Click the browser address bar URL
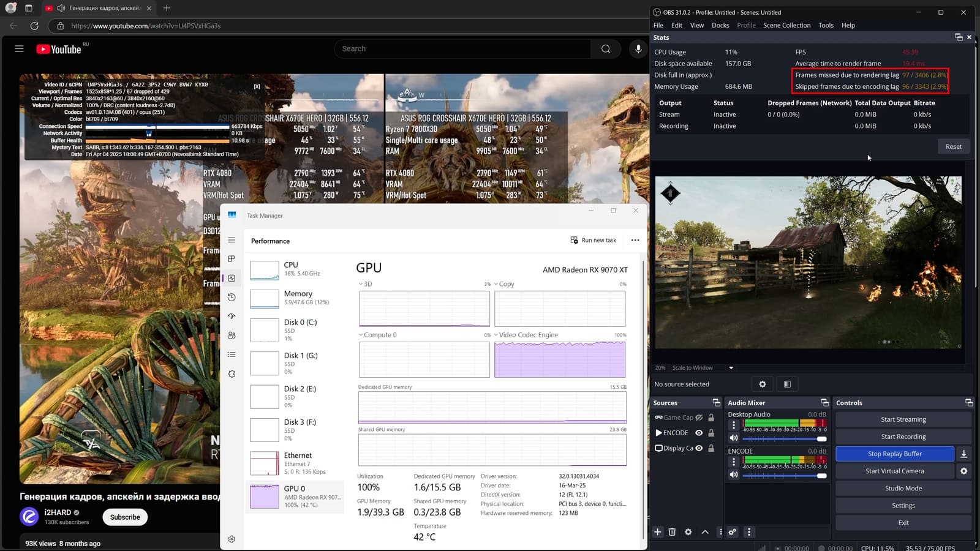 pyautogui.click(x=146, y=26)
